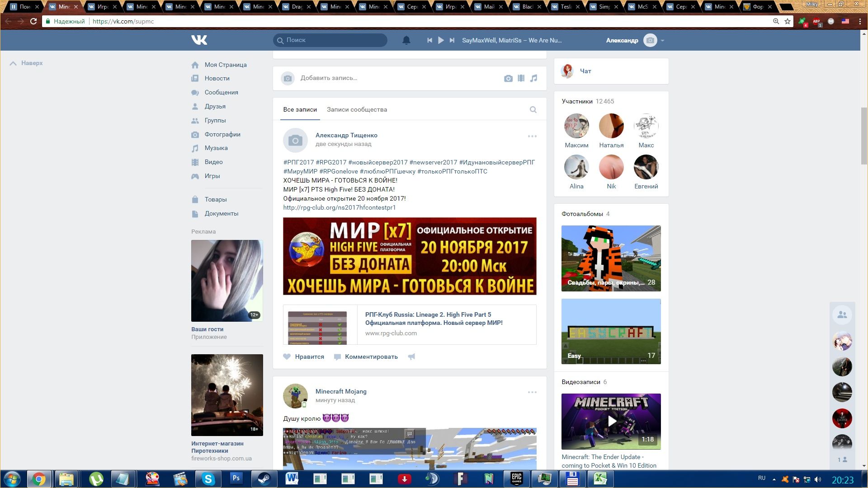
Task: Open Photoshop from the Windows taskbar
Action: click(236, 479)
